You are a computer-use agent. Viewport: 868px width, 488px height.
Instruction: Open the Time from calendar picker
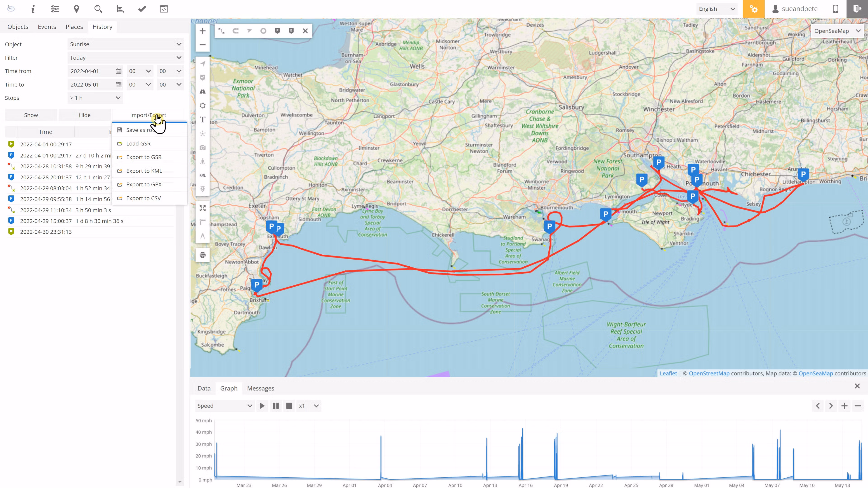click(x=119, y=71)
